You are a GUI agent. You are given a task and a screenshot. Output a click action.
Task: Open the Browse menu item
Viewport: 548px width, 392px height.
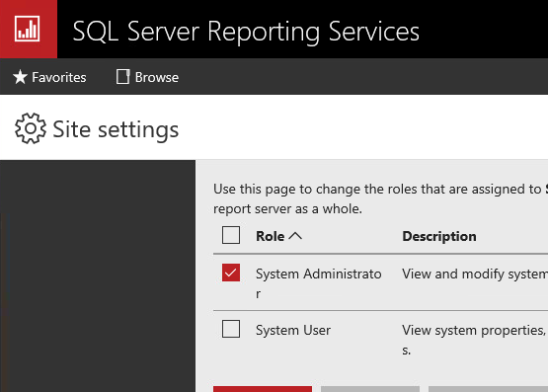click(147, 77)
